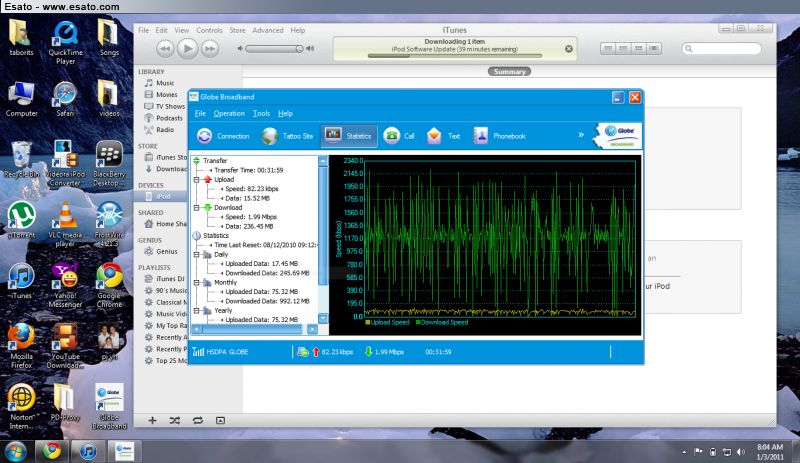Open BlackBerry Desktop icon
This screenshot has height=463, width=800.
tap(109, 163)
